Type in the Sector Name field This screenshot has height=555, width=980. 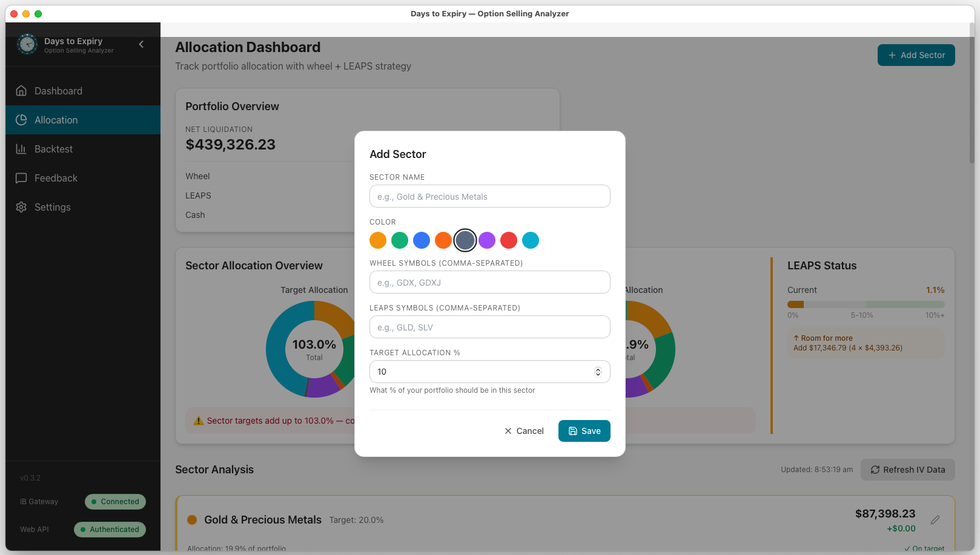[x=489, y=197]
